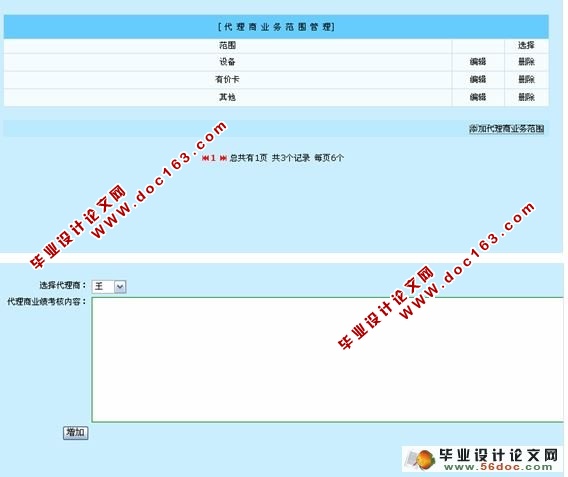Click 添加代理商业务范围 link
This screenshot has height=477, width=568.
(506, 129)
